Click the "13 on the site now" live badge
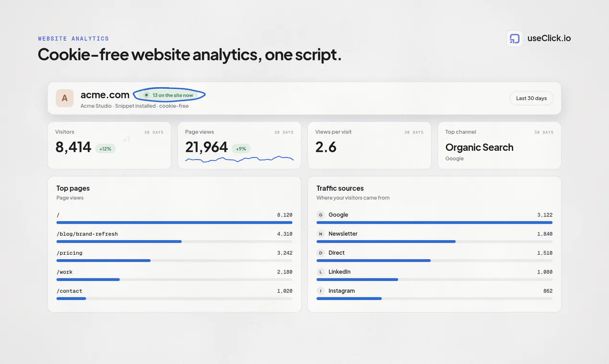 pos(169,95)
